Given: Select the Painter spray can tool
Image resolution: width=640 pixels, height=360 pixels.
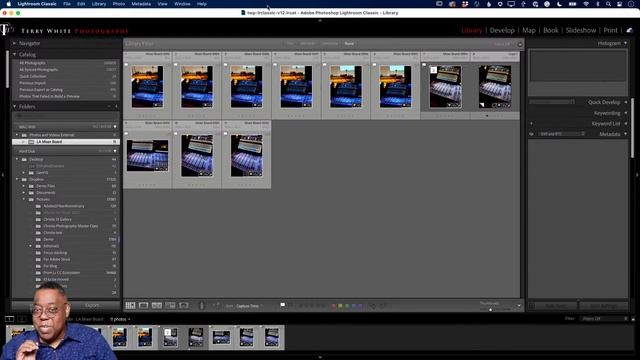Looking at the screenshot, I should pyautogui.click(x=201, y=305).
